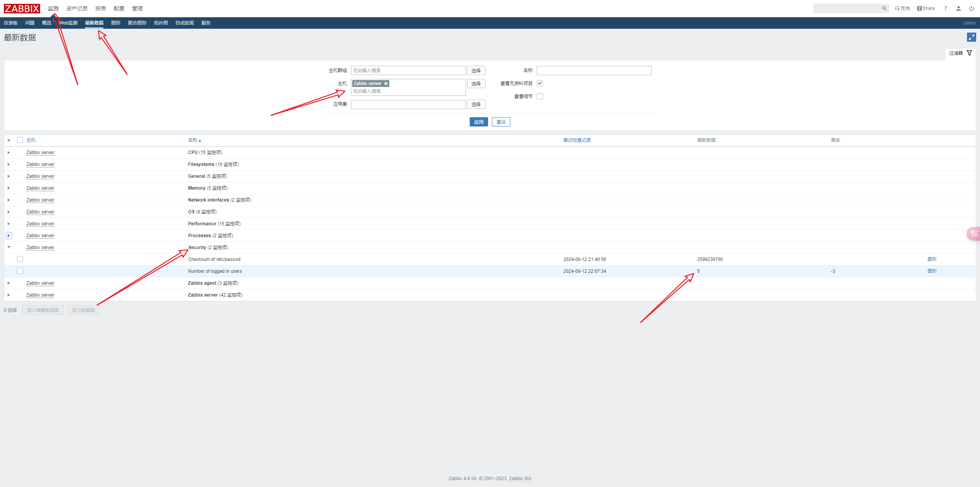Expand the Performance application group
This screenshot has width=980, height=487.
(9, 224)
